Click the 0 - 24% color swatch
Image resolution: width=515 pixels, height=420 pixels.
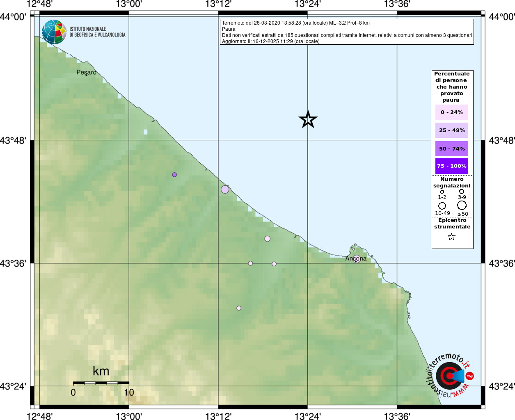coord(451,112)
